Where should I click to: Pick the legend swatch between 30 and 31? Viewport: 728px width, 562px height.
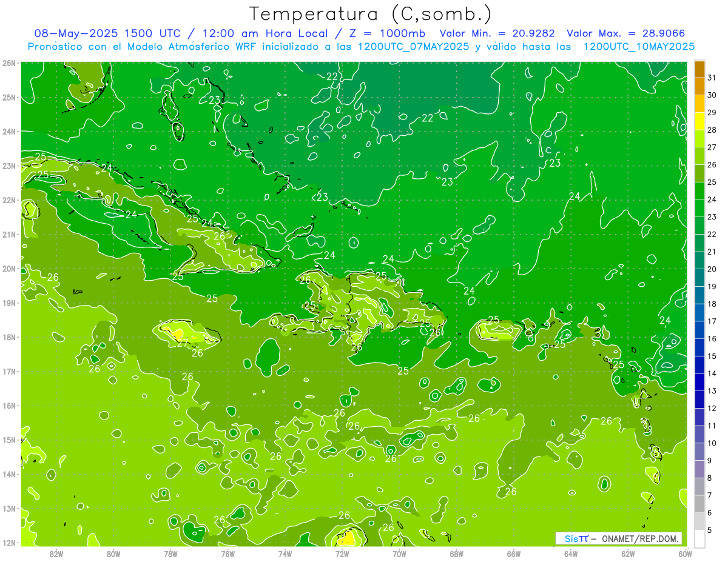click(699, 87)
